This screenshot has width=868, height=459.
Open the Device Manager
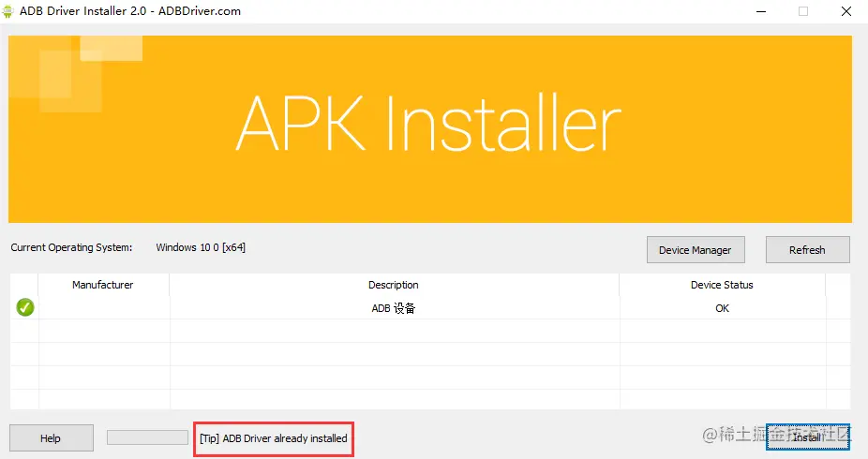pos(696,250)
